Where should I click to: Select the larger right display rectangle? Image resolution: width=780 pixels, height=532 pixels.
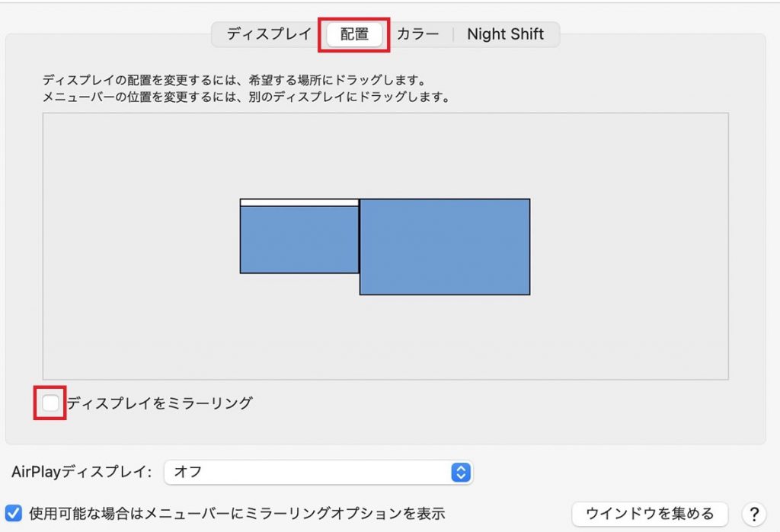point(445,247)
